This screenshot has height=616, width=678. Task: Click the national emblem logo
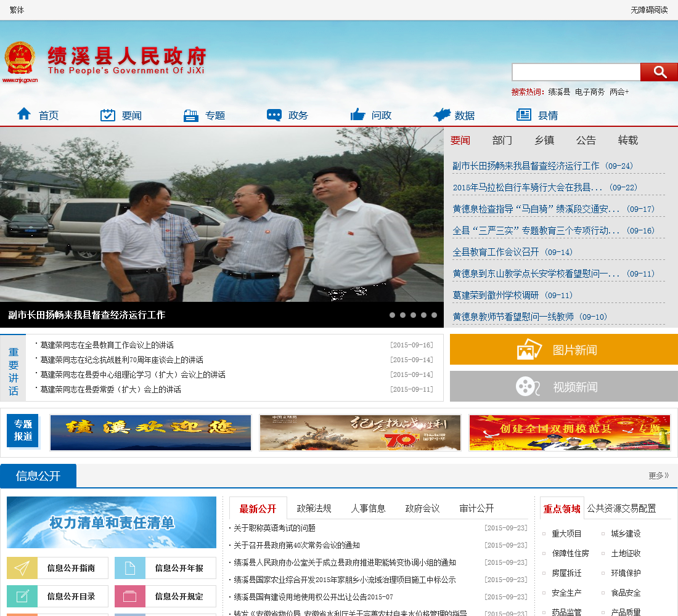[x=20, y=59]
